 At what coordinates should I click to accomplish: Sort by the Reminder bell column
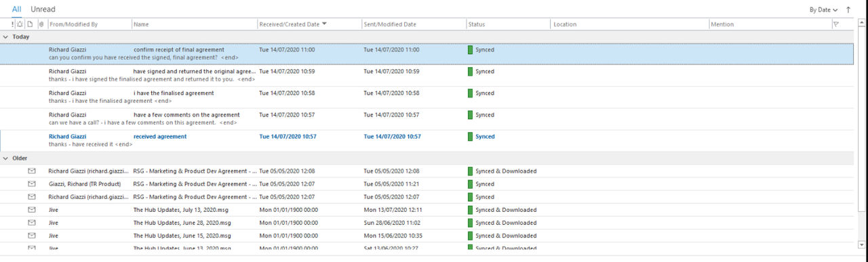(20, 24)
